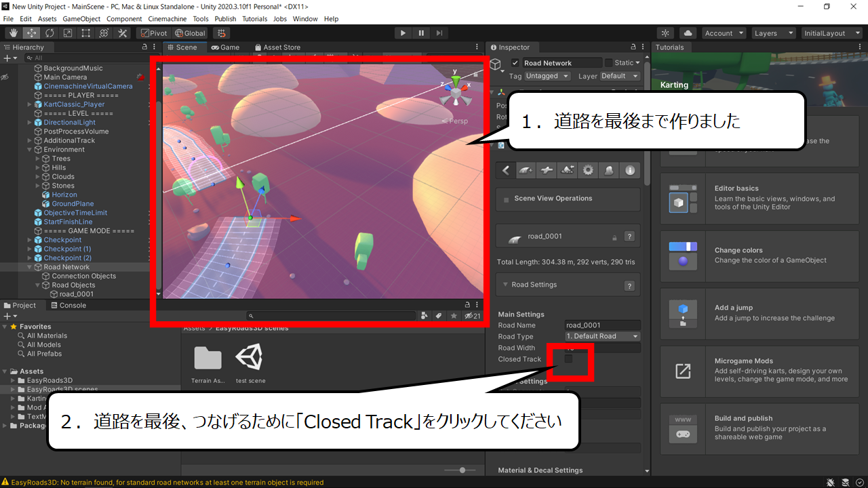The height and width of the screenshot is (488, 868).
Task: Toggle Pivot handle position
Action: (x=153, y=33)
